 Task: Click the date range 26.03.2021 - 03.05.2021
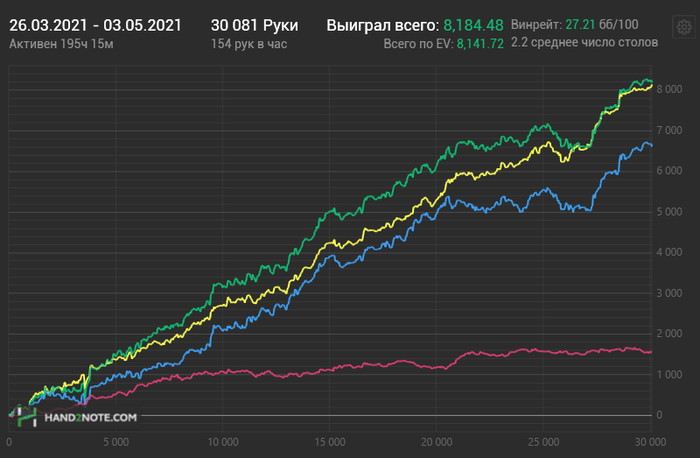pos(95,25)
